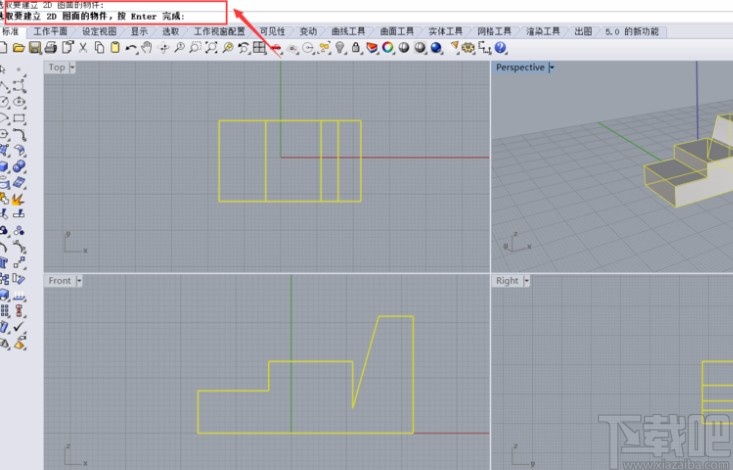The height and width of the screenshot is (470, 733).
Task: Click the Dimension tool icon in toolbar
Action: [485, 48]
